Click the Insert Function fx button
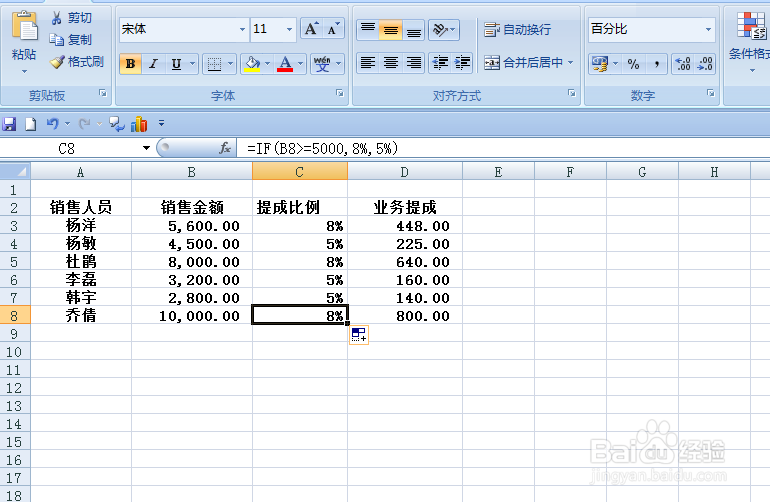 tap(224, 148)
